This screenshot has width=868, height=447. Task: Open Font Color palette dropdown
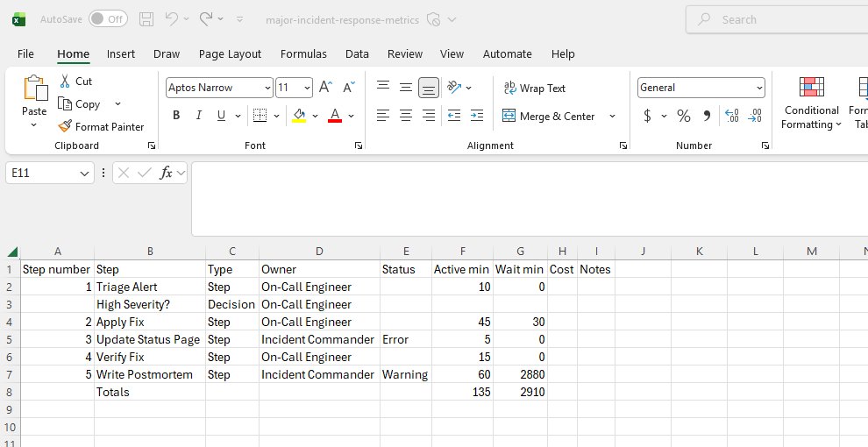(x=351, y=117)
